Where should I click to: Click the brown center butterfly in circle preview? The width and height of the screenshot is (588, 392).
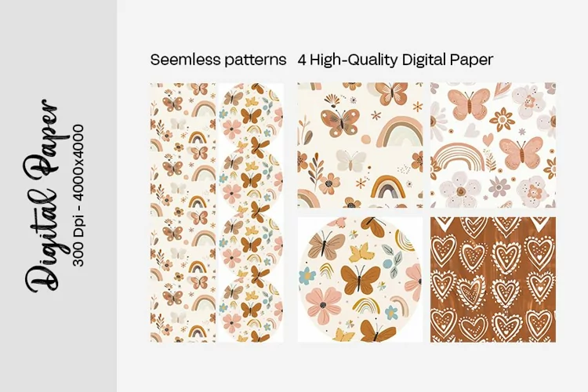click(360, 279)
